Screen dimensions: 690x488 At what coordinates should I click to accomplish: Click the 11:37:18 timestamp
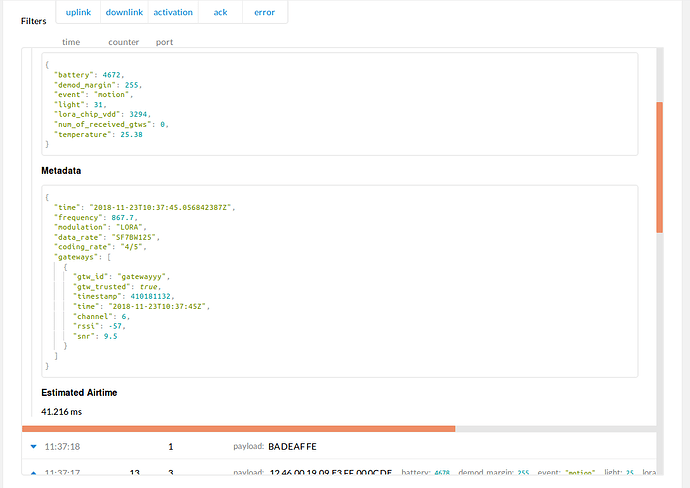[x=62, y=447]
